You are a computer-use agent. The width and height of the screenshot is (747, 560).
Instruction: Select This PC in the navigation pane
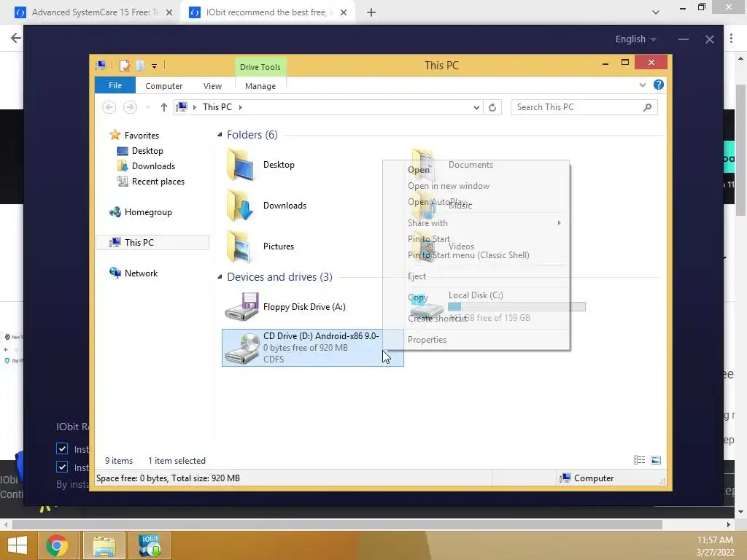152,242
